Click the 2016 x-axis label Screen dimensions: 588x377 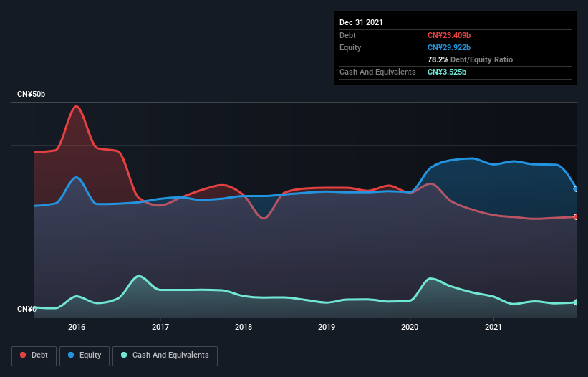76,327
